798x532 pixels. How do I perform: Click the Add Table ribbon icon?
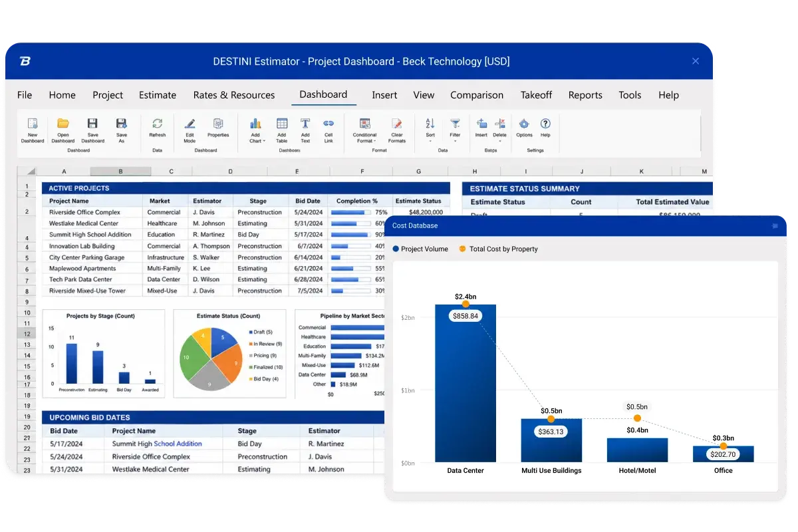coord(282,123)
